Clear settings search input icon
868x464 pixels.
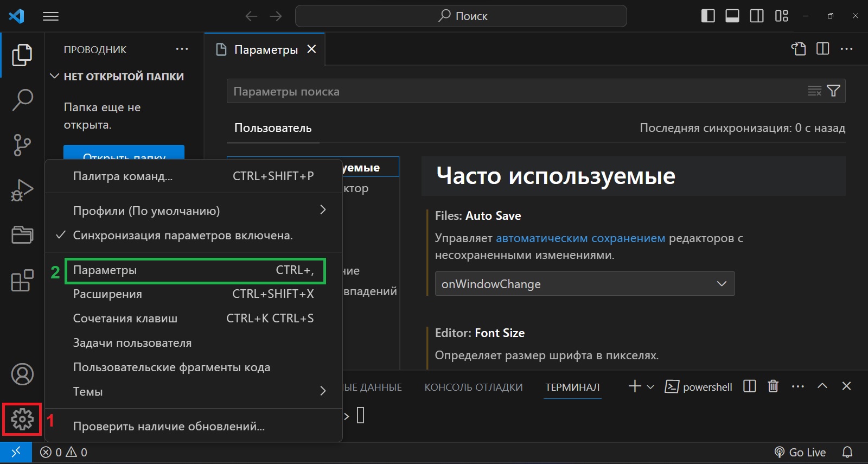coord(814,91)
